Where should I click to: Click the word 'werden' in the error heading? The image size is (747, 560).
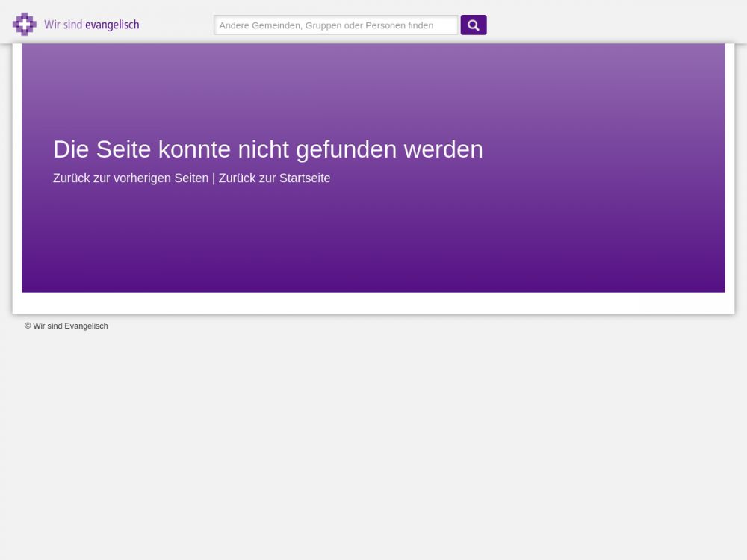443,149
